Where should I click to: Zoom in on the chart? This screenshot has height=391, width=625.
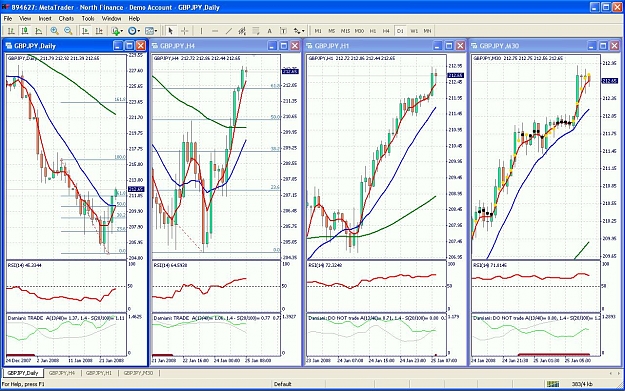click(x=55, y=31)
